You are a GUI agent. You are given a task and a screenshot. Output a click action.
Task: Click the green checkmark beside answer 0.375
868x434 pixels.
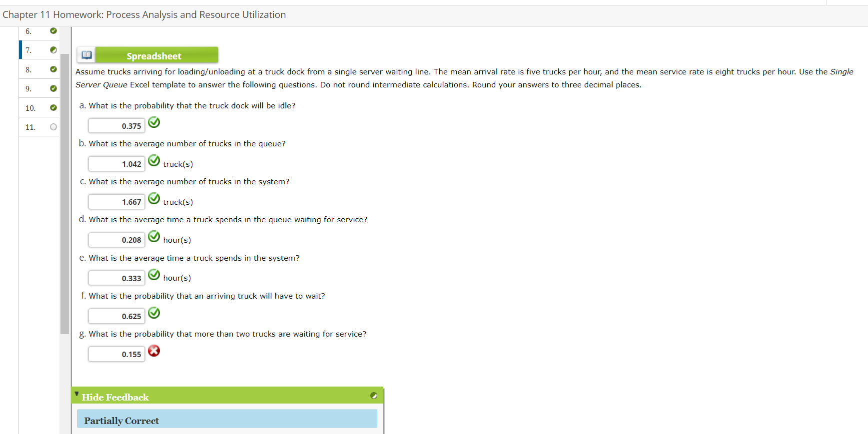154,122
